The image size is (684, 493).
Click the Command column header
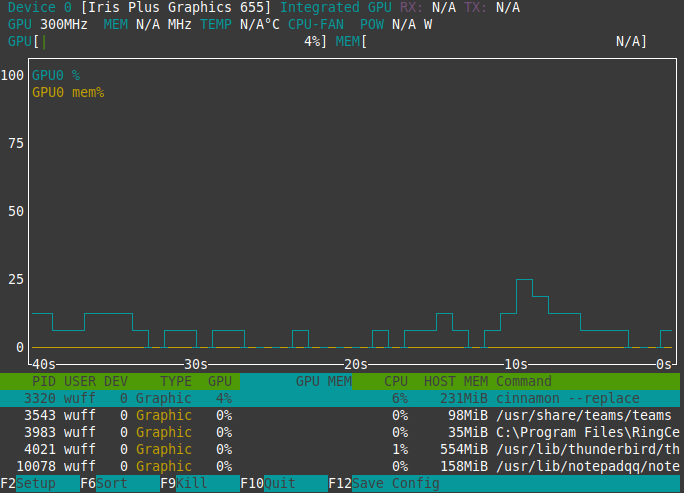pyautogui.click(x=523, y=381)
